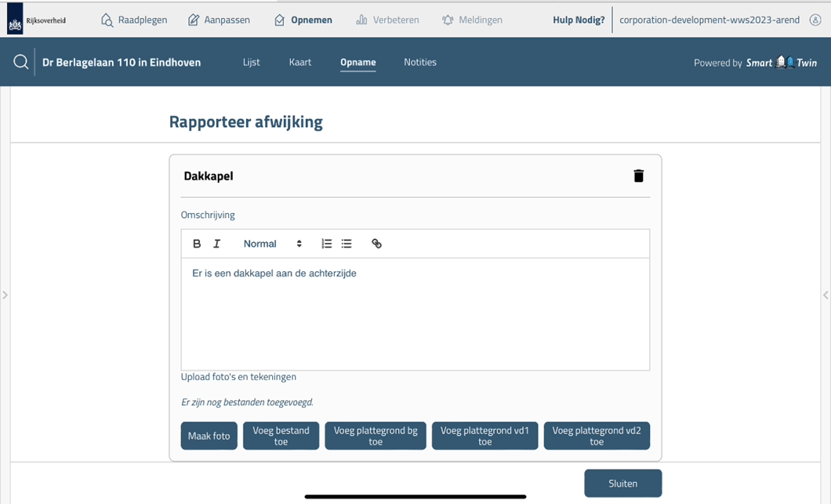Expand the right side panel arrow
Screen dimensions: 831x504
[x=826, y=295]
